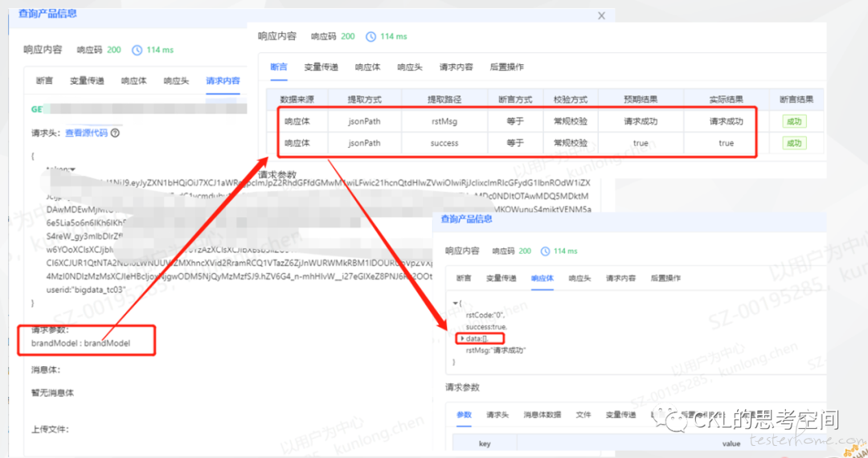Select the 参数 tab under 请求参数
This screenshot has width=868, height=458.
pos(464,415)
